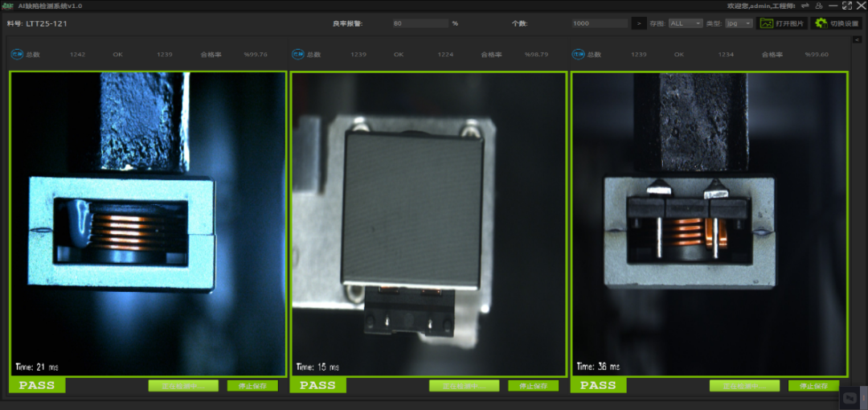Viewport: 868px width, 410px height.
Task: Click the 良率报警 percent input field
Action: pos(420,23)
